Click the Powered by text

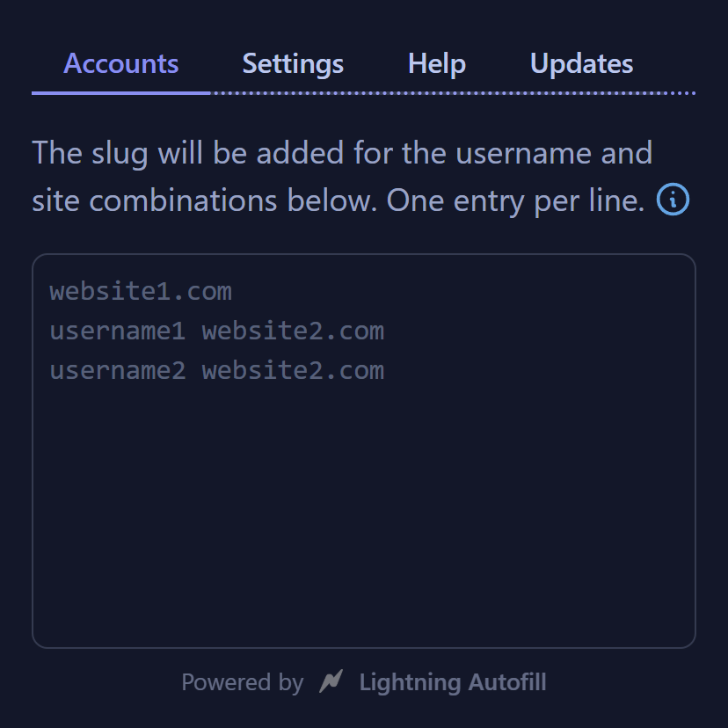pyautogui.click(x=244, y=682)
